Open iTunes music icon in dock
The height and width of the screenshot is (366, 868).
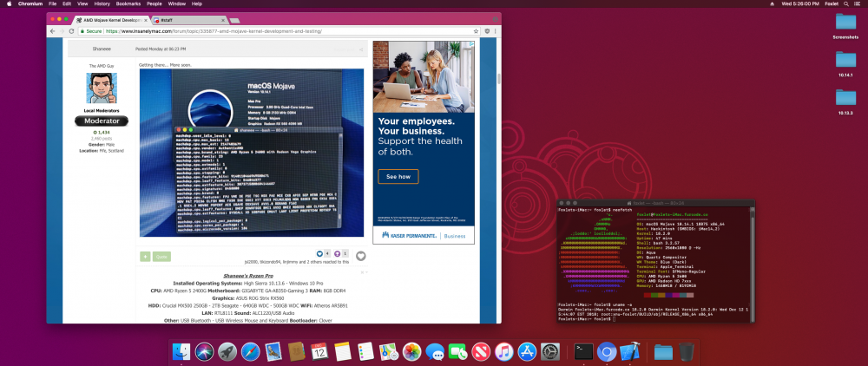(503, 351)
